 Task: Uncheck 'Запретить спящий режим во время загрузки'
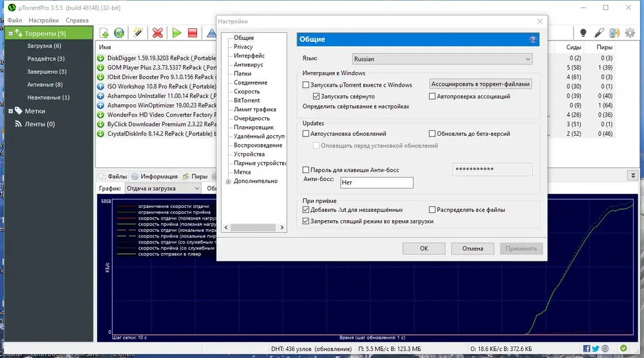pos(306,221)
